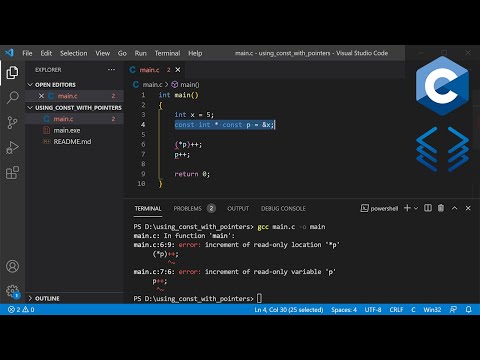Click the powershell terminal label

(379, 208)
